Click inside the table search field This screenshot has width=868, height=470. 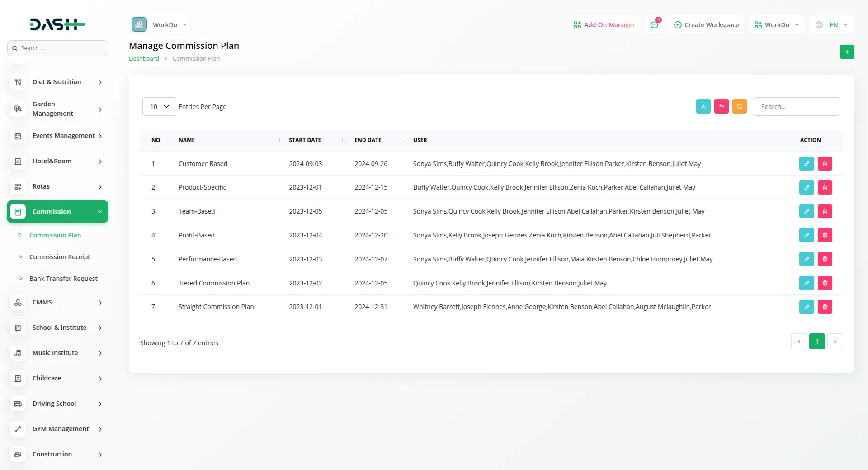[x=797, y=106]
